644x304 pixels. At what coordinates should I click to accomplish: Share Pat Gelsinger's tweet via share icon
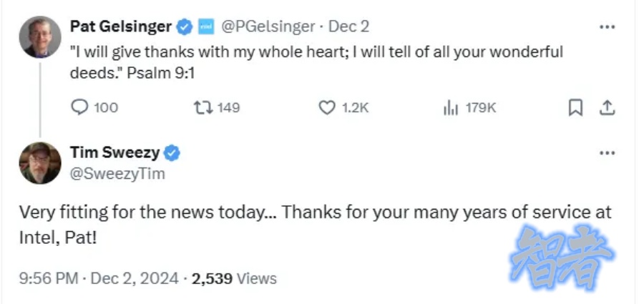(x=607, y=107)
